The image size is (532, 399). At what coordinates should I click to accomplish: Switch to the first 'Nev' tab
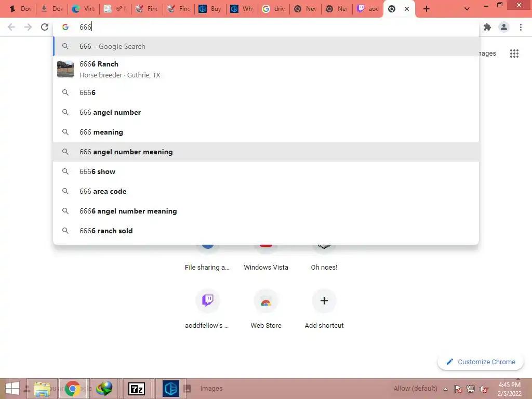[305, 9]
